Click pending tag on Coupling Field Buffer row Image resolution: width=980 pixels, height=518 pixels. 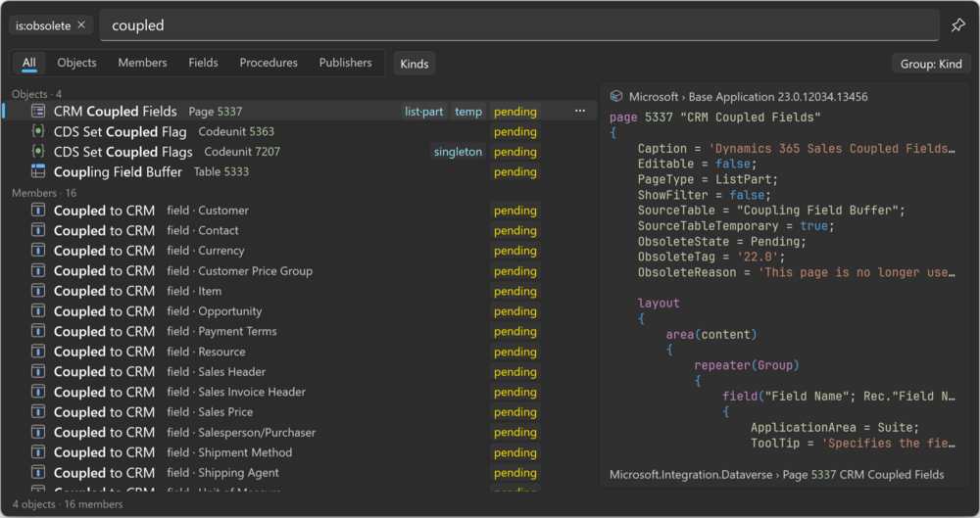(515, 171)
